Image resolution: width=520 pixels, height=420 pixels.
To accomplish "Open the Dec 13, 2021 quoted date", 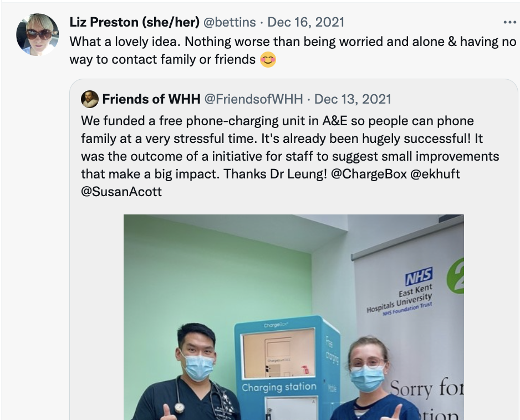I will 353,99.
